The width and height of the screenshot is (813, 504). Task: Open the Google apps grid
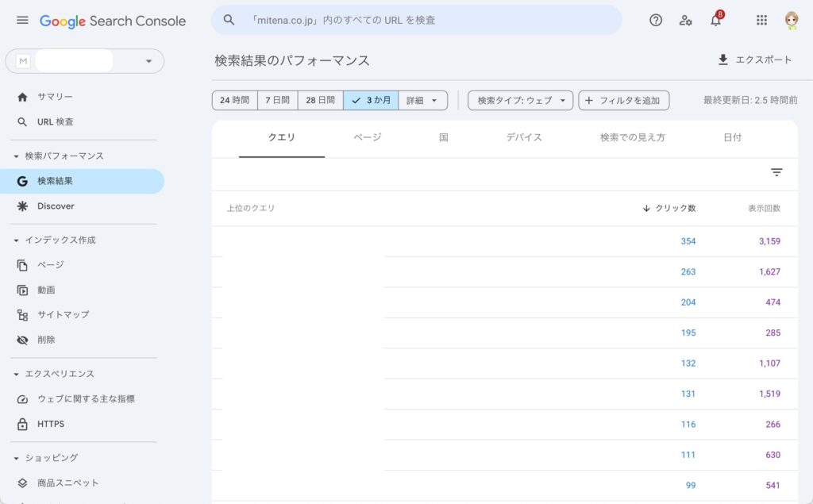click(x=761, y=21)
